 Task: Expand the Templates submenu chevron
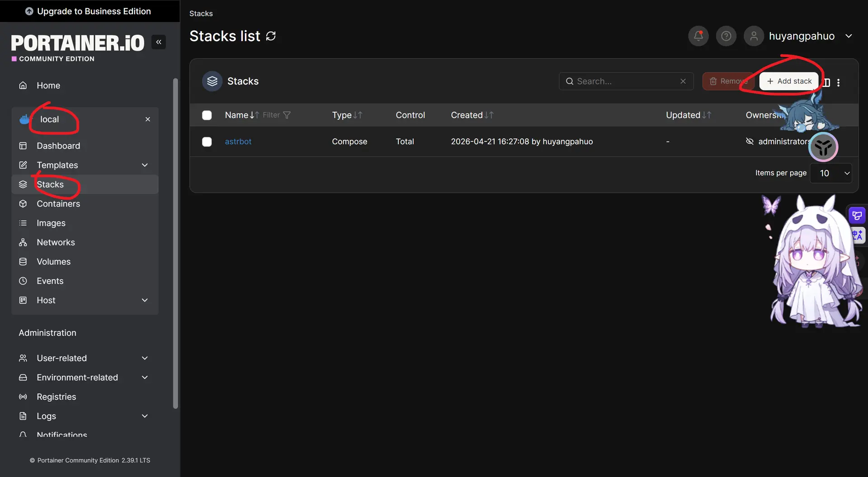click(145, 165)
